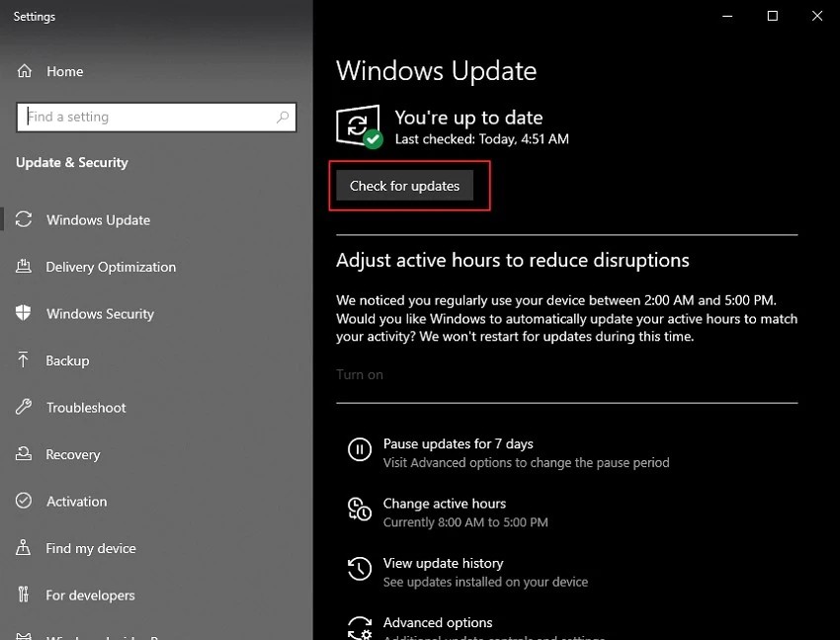Open the Backup settings page
Screen dimensions: 840x640
[x=67, y=360]
